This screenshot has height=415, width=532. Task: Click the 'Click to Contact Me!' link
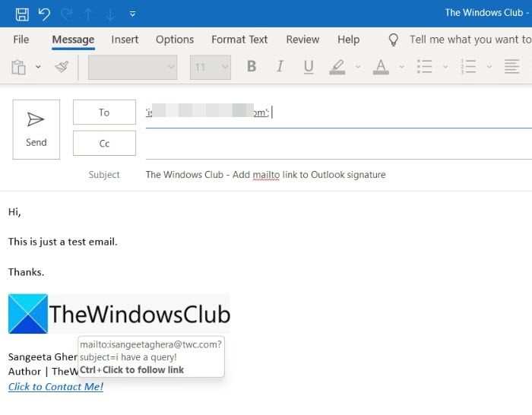tap(55, 386)
